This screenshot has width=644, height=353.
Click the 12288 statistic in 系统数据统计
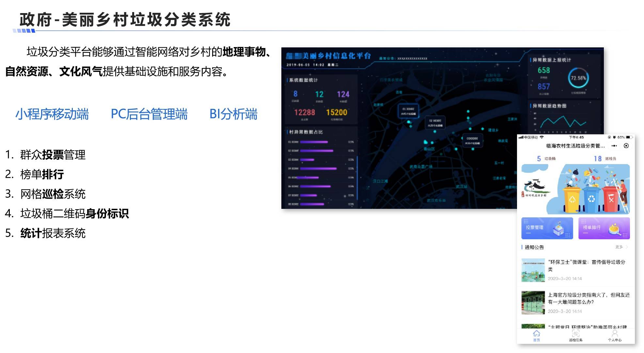click(x=305, y=112)
